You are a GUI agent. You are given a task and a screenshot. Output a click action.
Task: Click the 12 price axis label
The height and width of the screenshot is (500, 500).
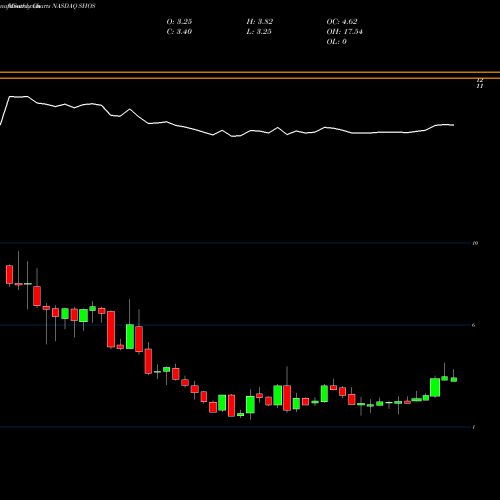(x=480, y=80)
